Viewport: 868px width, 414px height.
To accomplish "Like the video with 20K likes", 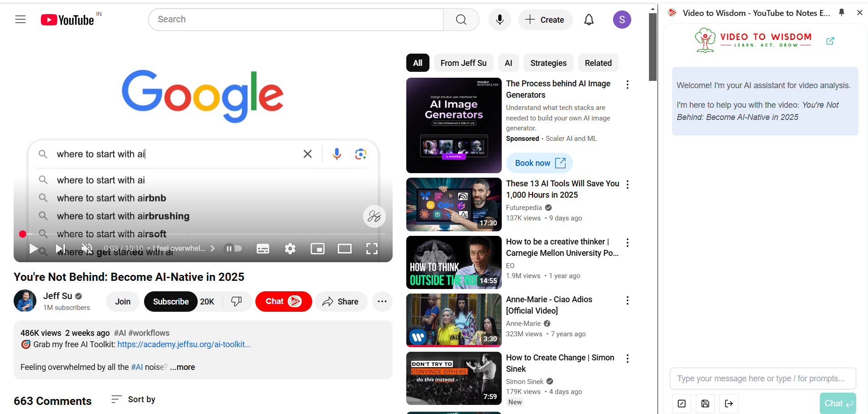I will pyautogui.click(x=207, y=302).
